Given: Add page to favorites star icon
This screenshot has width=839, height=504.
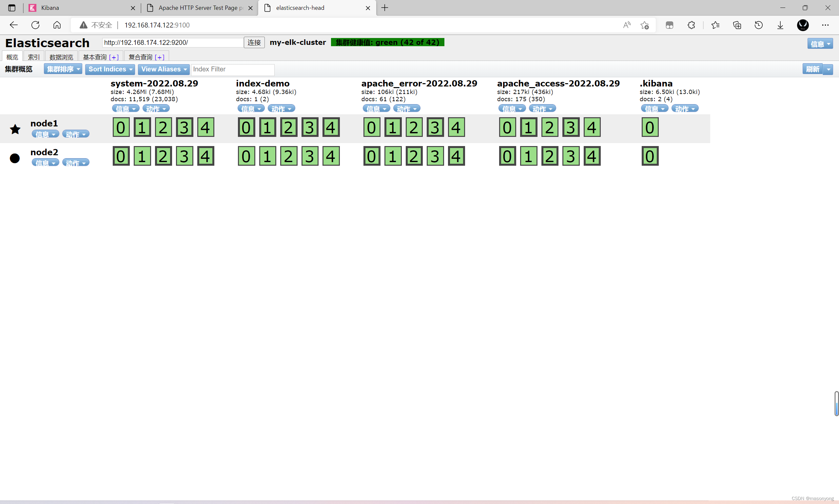Looking at the screenshot, I should [645, 25].
